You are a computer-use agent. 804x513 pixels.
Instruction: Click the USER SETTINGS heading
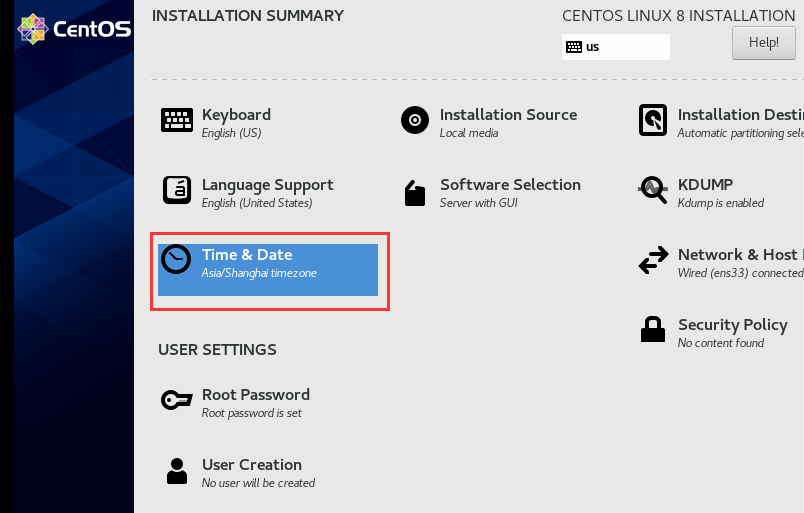point(217,350)
